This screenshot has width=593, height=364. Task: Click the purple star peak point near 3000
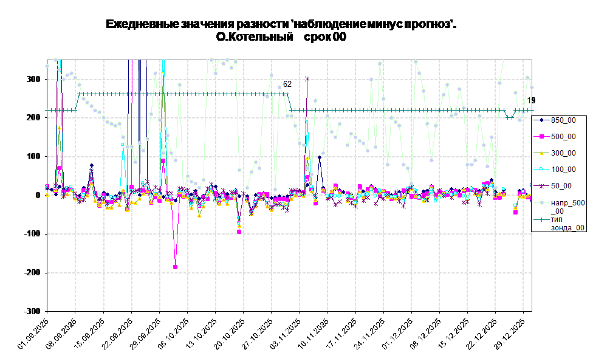(307, 78)
